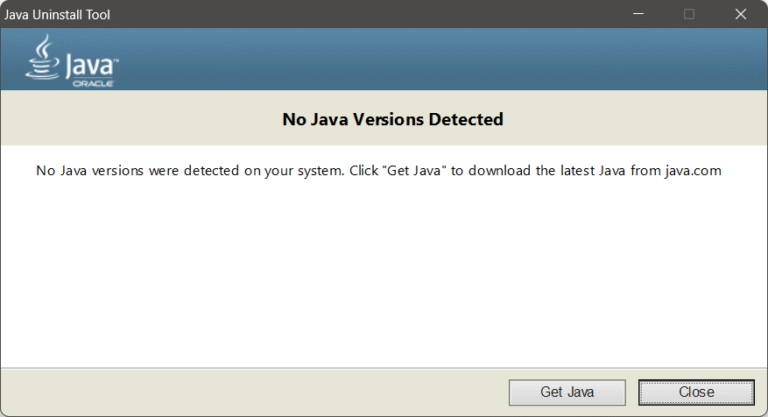Click the Java Uninstall Tool title text

58,14
